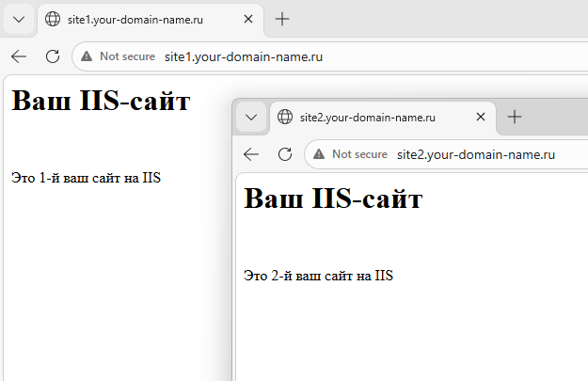
Task: Show Not secure site info for site2
Action: 351,154
